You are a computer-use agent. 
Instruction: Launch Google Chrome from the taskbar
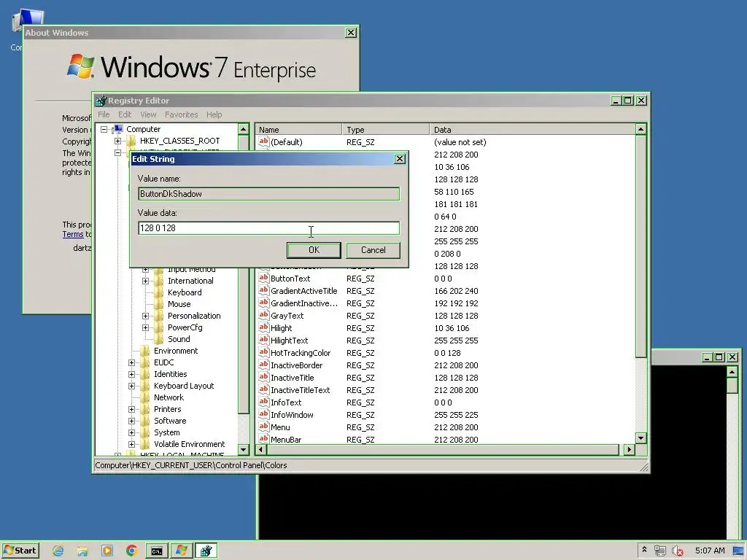click(x=132, y=551)
